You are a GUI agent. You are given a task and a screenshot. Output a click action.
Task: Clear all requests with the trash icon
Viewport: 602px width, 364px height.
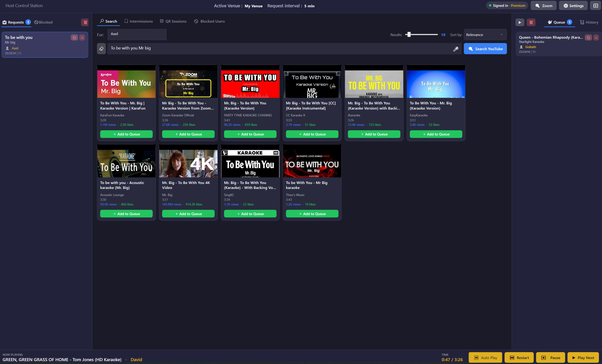85,22
